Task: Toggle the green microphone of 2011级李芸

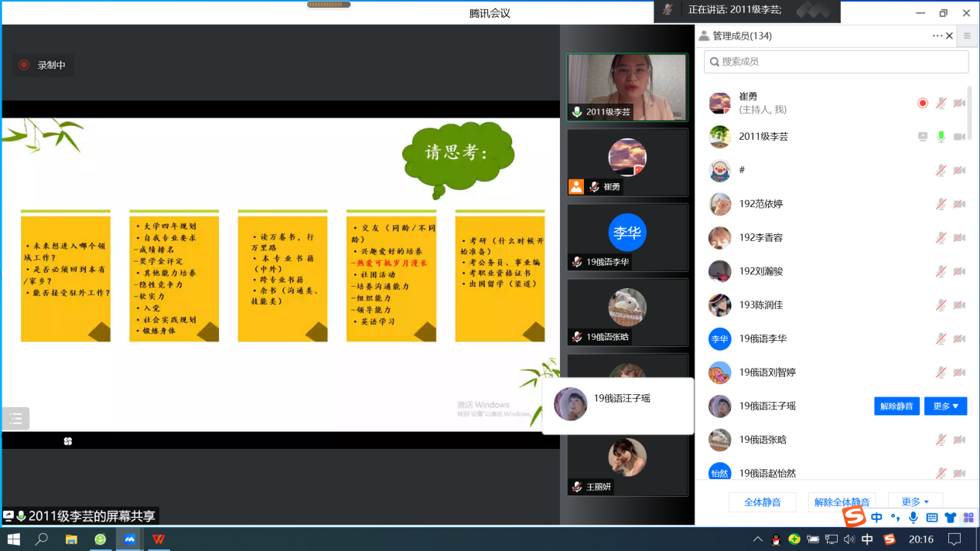Action: click(941, 137)
